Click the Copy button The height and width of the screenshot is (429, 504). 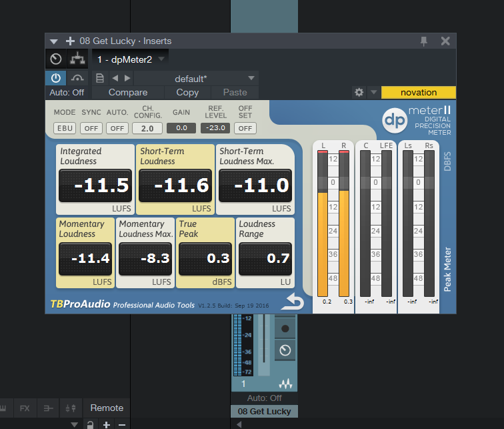tap(187, 93)
